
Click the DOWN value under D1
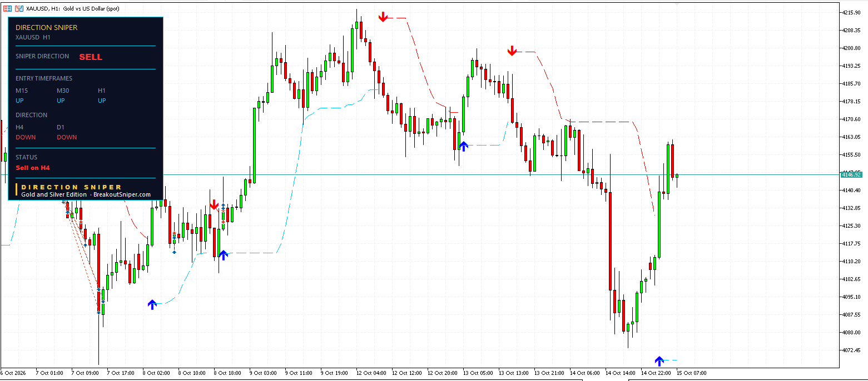point(67,137)
